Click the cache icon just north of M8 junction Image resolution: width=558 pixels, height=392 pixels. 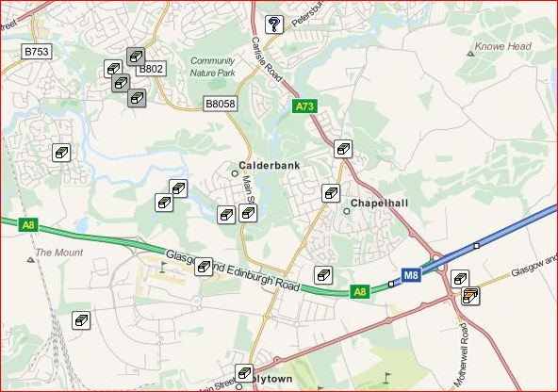[x=460, y=279]
